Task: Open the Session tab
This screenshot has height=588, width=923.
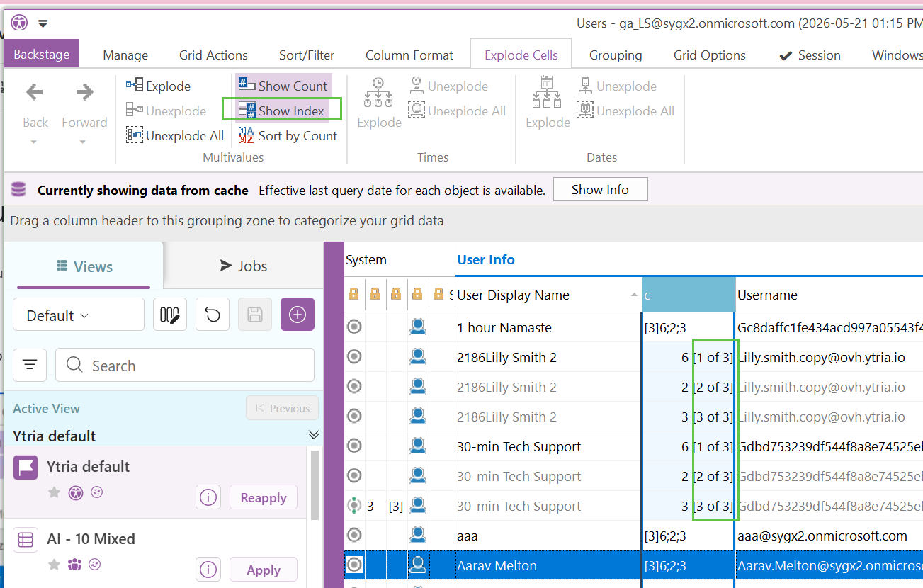Action: tap(810, 55)
